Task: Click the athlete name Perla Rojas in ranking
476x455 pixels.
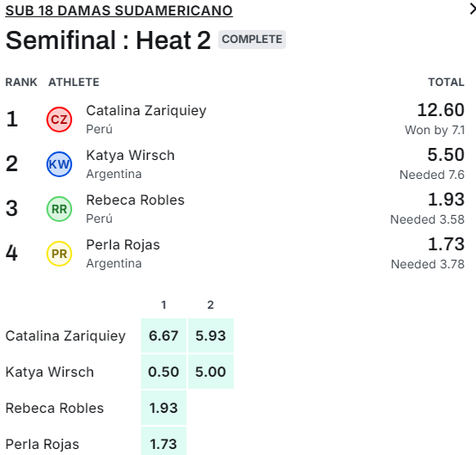Action: [x=123, y=244]
